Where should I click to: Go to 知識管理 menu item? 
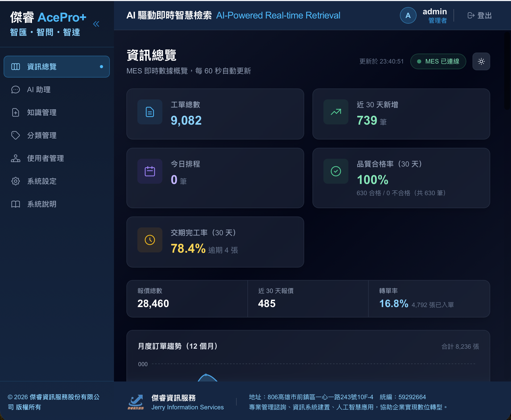(57, 112)
